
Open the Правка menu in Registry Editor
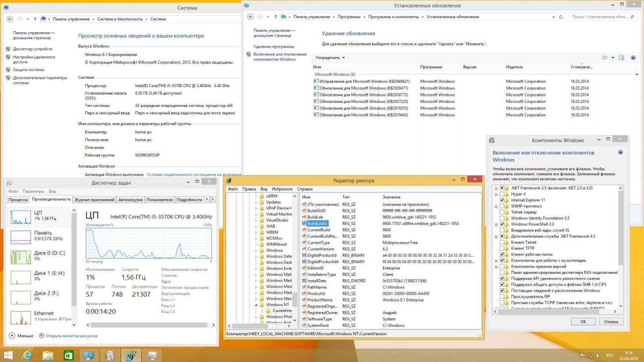(249, 189)
